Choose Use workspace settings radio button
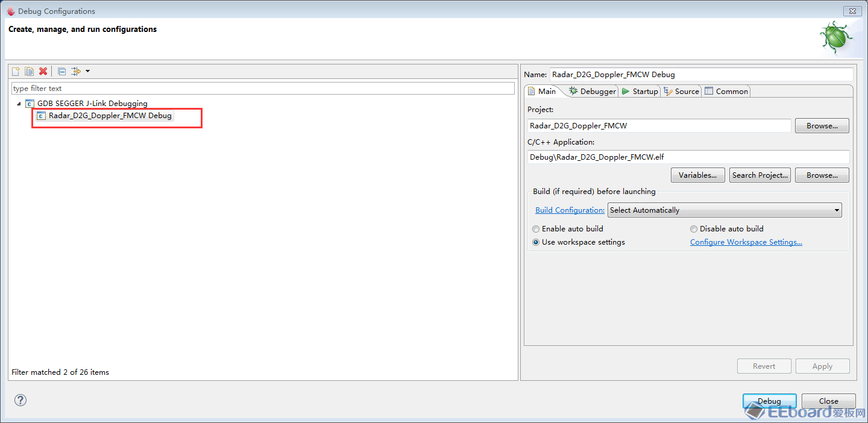 [x=536, y=242]
